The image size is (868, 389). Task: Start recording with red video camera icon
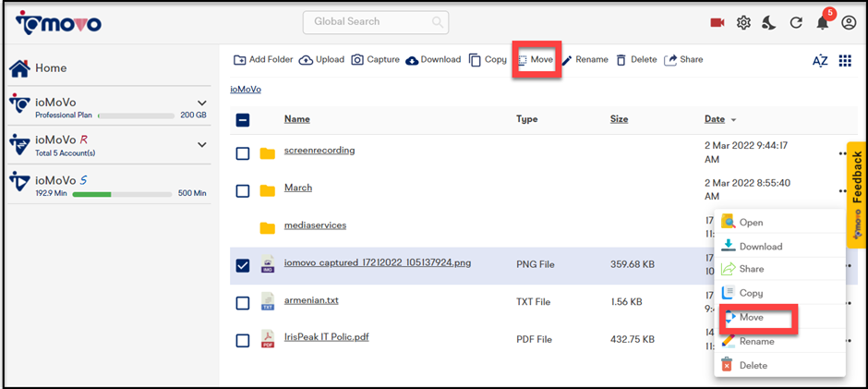[717, 23]
